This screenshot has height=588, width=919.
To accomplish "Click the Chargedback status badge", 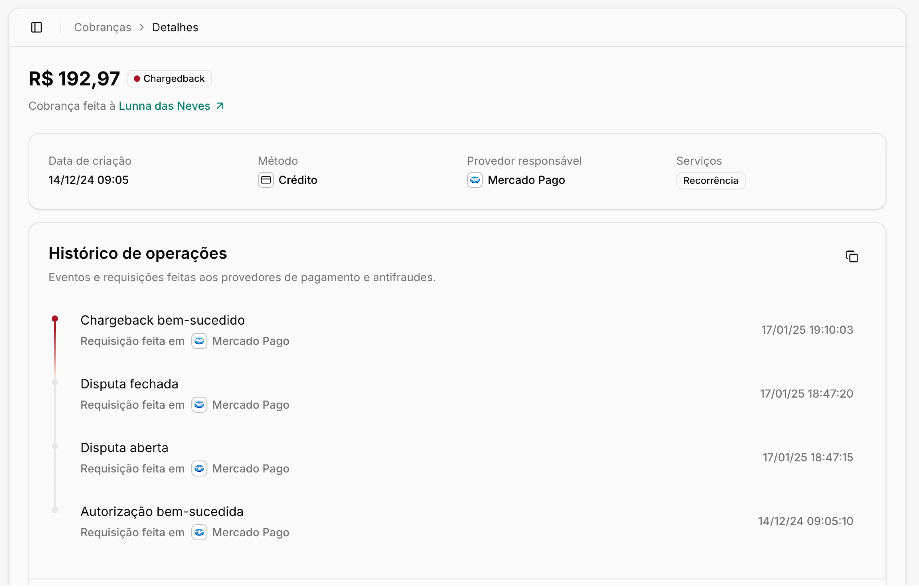I will click(x=169, y=79).
